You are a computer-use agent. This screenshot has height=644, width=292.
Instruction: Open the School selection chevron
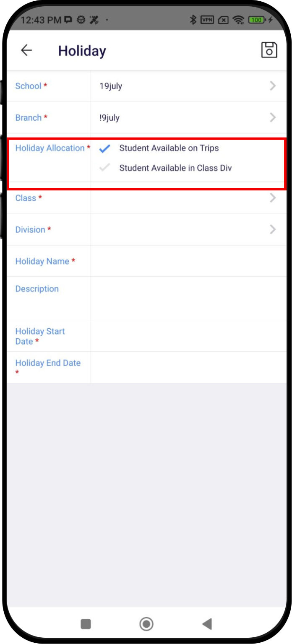click(273, 86)
